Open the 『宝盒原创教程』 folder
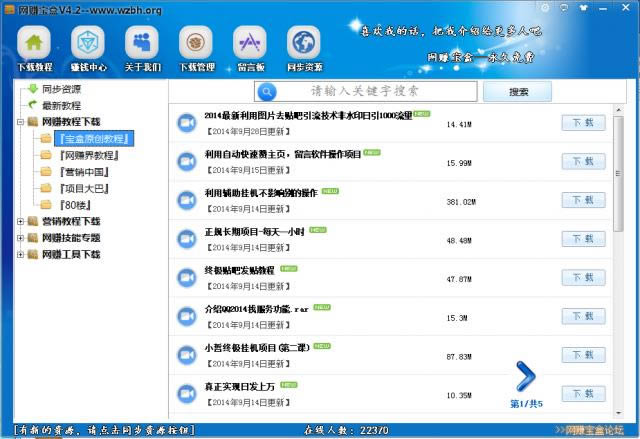Screen dimensions: 640x439 [x=94, y=139]
